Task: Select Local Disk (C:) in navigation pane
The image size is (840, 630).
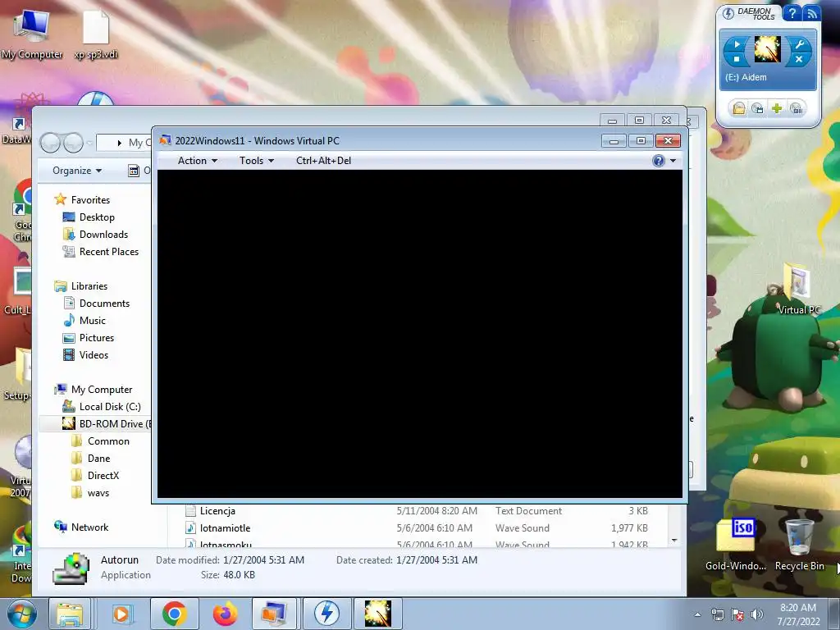Action: pyautogui.click(x=110, y=407)
